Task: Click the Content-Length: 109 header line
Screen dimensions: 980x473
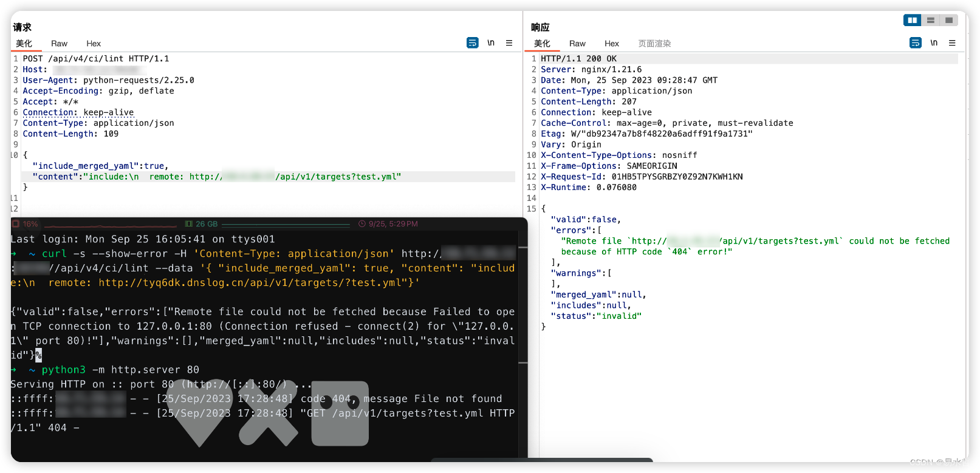Action: click(x=70, y=134)
